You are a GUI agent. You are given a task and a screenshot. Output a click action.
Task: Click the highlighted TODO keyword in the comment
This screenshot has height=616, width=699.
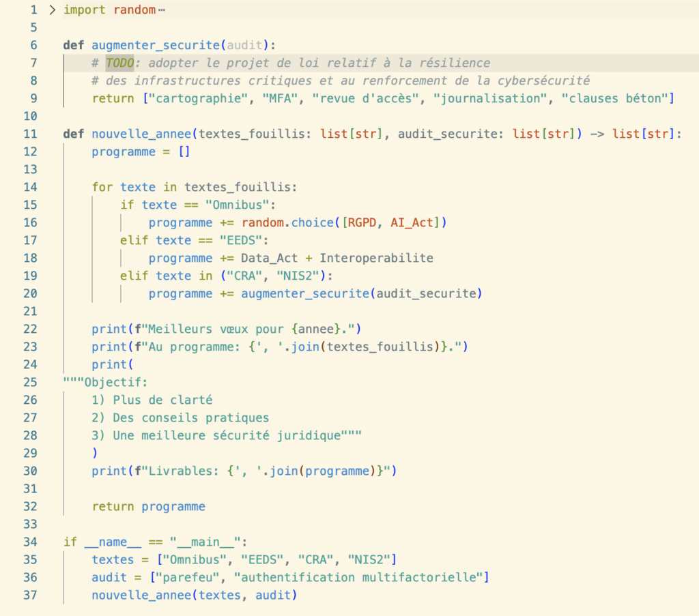120,63
